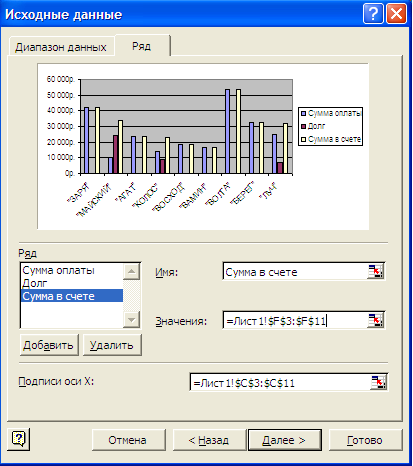Screen dimensions: 413x466
Task: Click the range selector icon for Подписи оси X
Action: pyautogui.click(x=379, y=382)
